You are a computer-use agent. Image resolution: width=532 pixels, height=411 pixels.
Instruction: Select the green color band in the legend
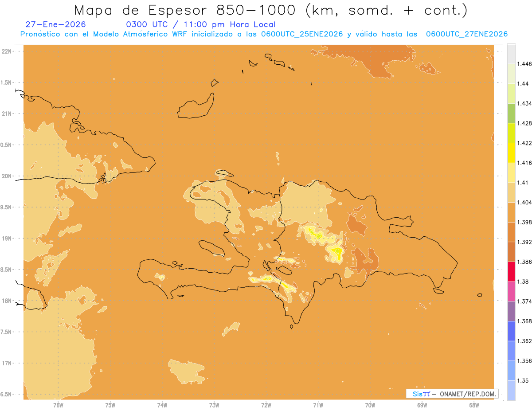[511, 113]
